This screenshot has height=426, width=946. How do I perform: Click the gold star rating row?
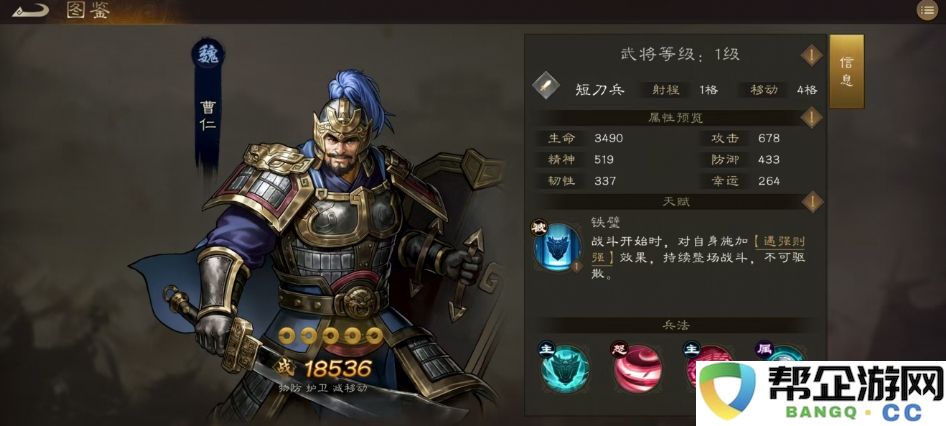click(x=331, y=336)
